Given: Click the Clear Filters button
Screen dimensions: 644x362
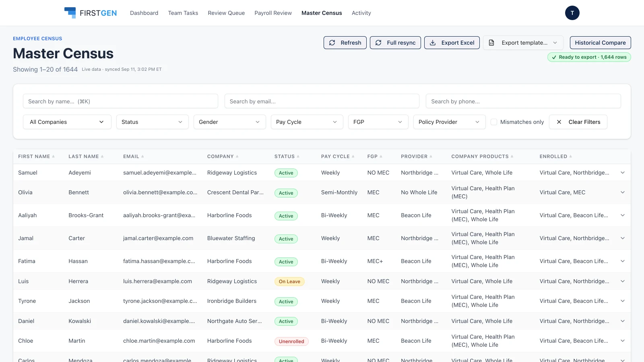Looking at the screenshot, I should 578,122.
